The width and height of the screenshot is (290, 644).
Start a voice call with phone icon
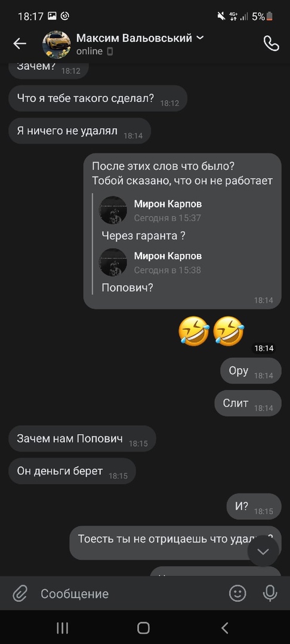(271, 44)
